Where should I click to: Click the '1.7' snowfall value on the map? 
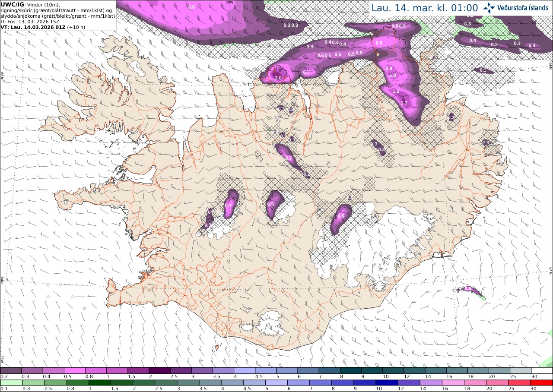pyautogui.click(x=404, y=102)
